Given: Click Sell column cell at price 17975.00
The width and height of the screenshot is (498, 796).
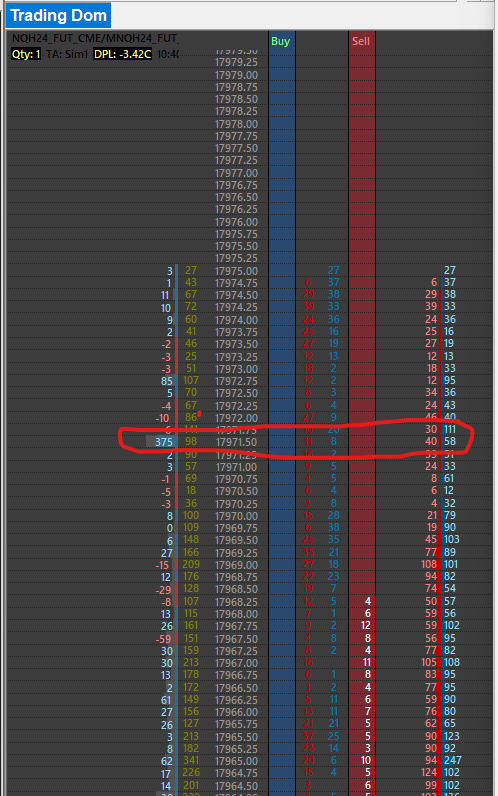Looking at the screenshot, I should [361, 271].
